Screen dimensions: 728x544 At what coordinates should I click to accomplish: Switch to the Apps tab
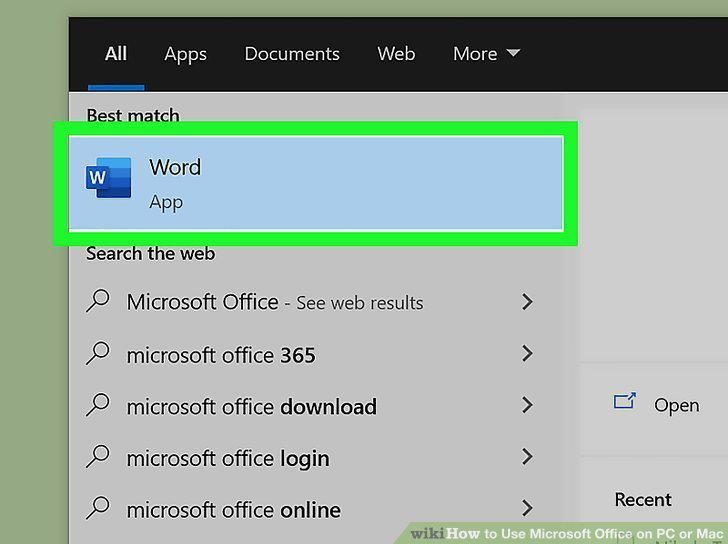pos(185,54)
